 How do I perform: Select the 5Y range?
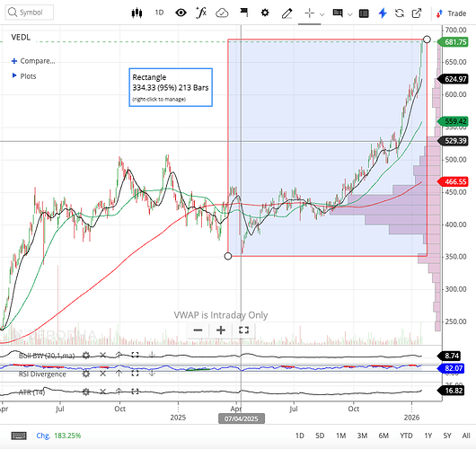tap(447, 436)
